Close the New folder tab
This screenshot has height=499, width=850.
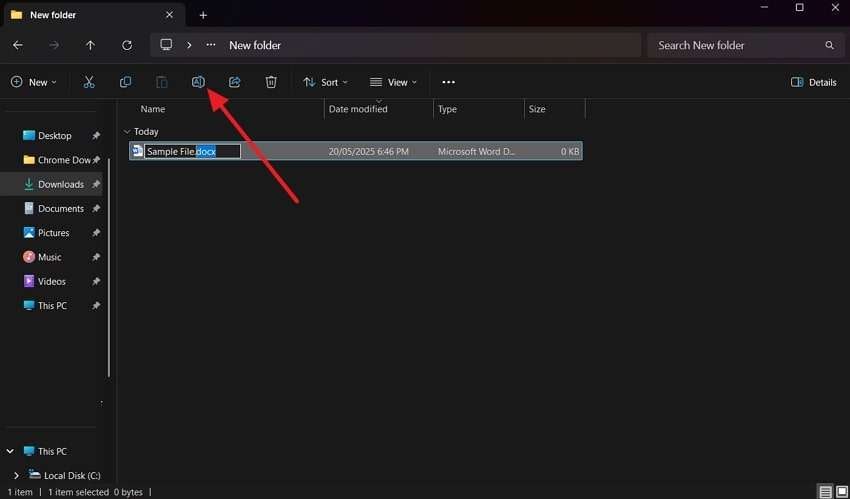click(169, 15)
